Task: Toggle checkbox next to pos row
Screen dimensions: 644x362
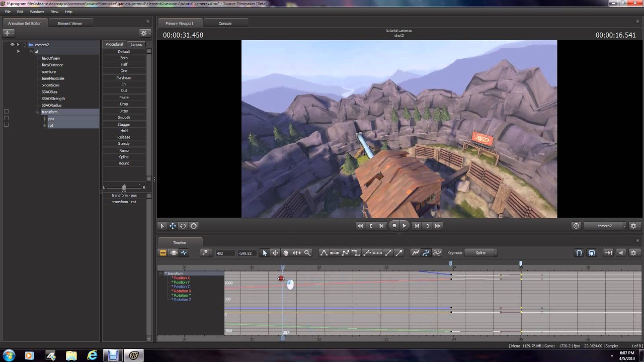Action: click(7, 118)
